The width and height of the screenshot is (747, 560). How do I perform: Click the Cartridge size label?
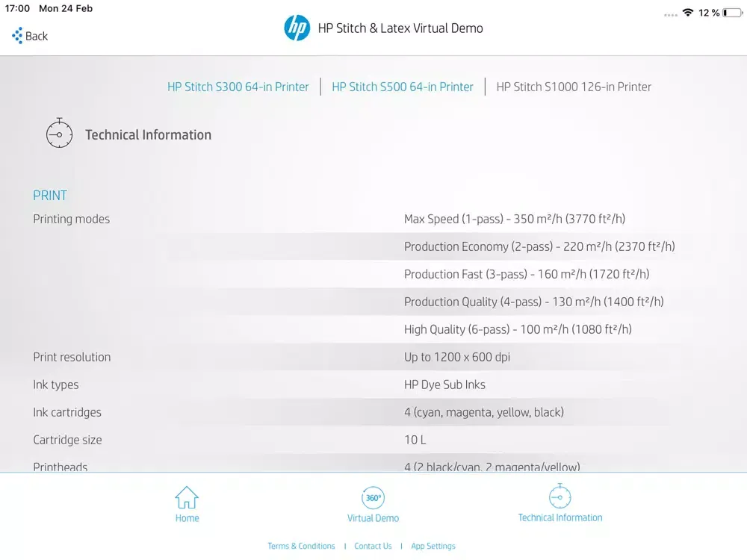point(68,440)
